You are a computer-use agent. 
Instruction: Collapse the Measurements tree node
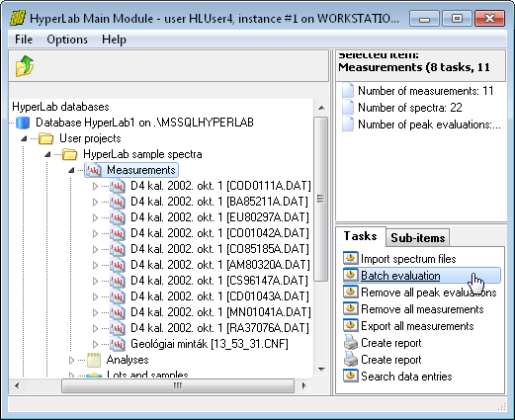(71, 170)
